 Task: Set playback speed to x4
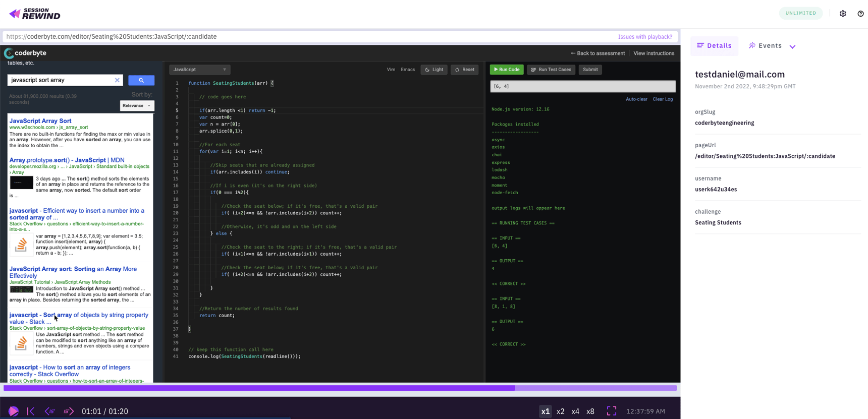tap(575, 411)
